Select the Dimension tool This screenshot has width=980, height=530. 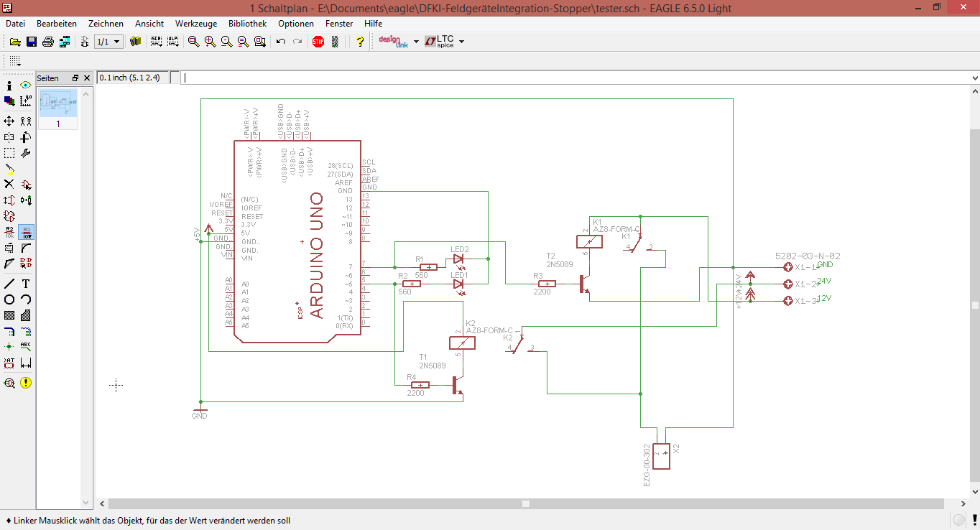26,363
